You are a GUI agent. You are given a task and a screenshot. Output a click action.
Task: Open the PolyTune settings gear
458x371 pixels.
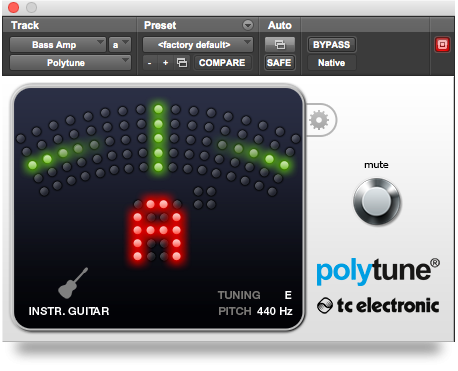click(319, 120)
